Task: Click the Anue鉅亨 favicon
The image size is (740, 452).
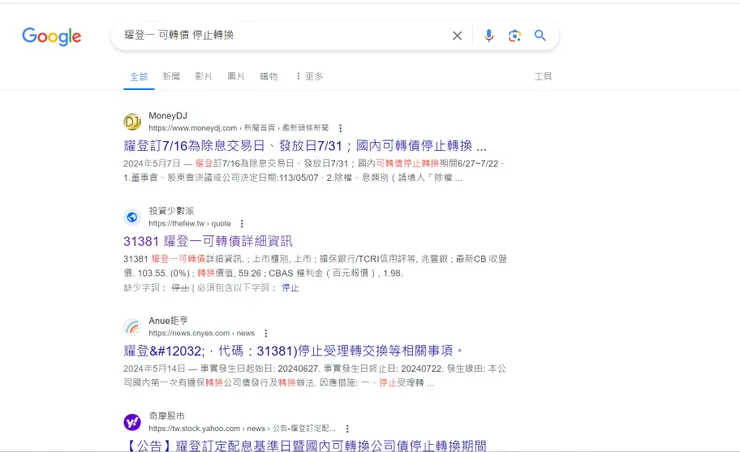Action: [x=132, y=326]
